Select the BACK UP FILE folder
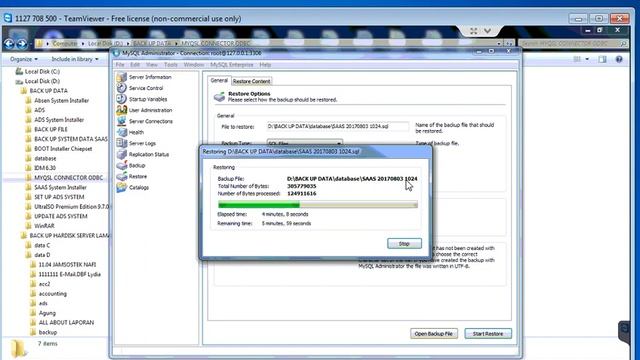The width and height of the screenshot is (640, 360). pos(51,129)
